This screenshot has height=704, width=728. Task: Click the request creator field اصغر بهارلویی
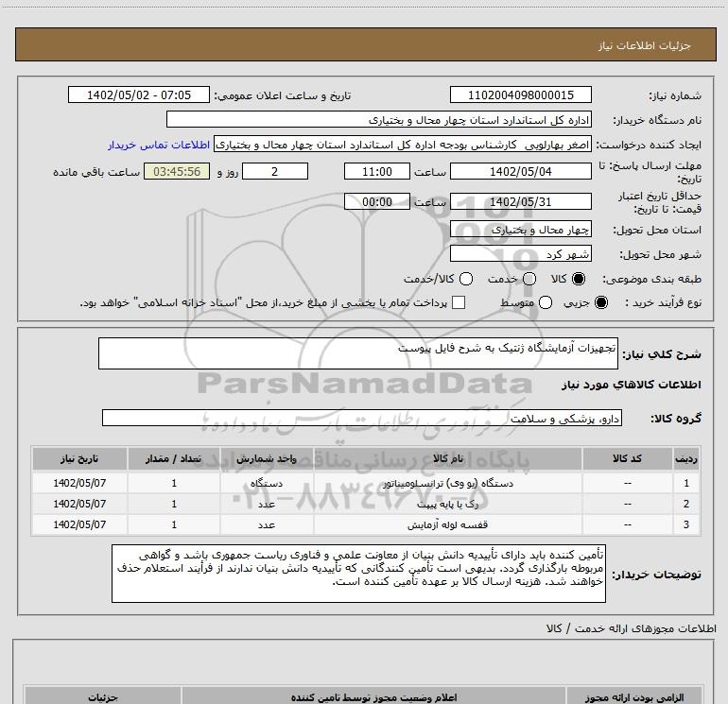tap(403, 145)
